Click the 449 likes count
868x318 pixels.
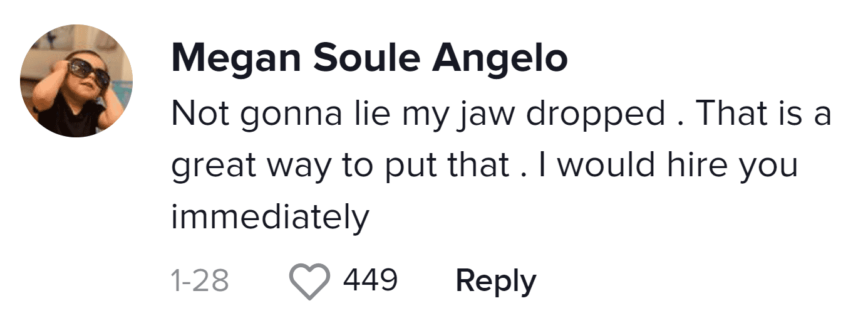click(x=369, y=280)
